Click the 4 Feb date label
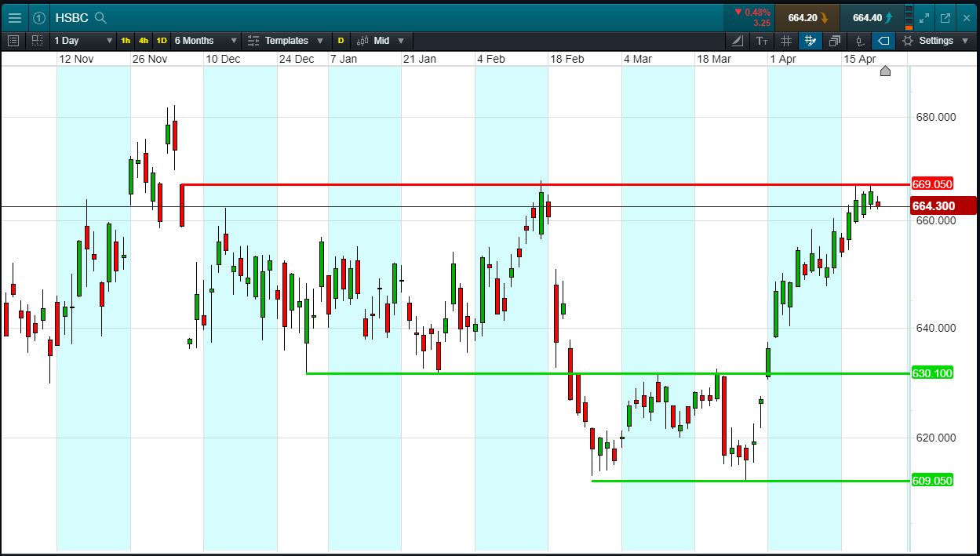980x556 pixels. tap(491, 59)
